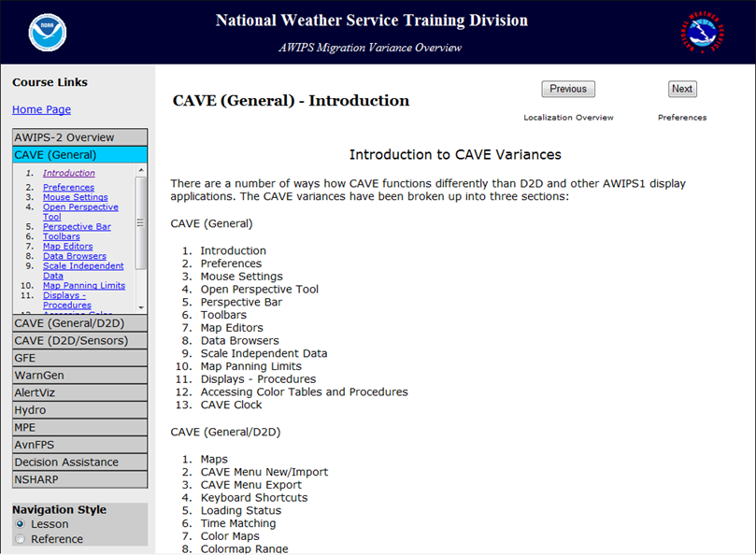Expand the AlertViz section
The height and width of the screenshot is (555, 756).
[80, 392]
